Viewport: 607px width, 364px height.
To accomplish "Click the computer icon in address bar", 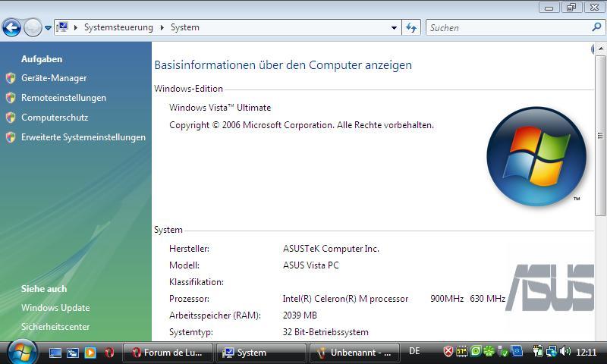I will click(62, 27).
